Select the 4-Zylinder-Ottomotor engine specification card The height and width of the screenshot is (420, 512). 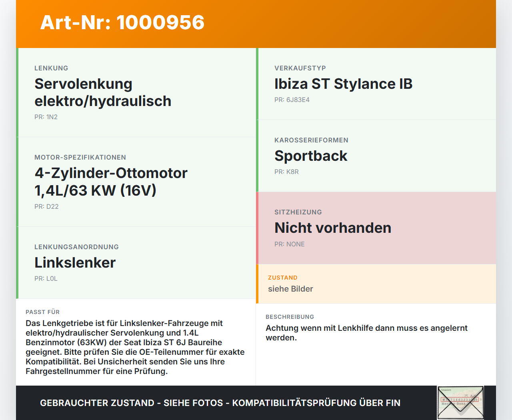(x=136, y=181)
